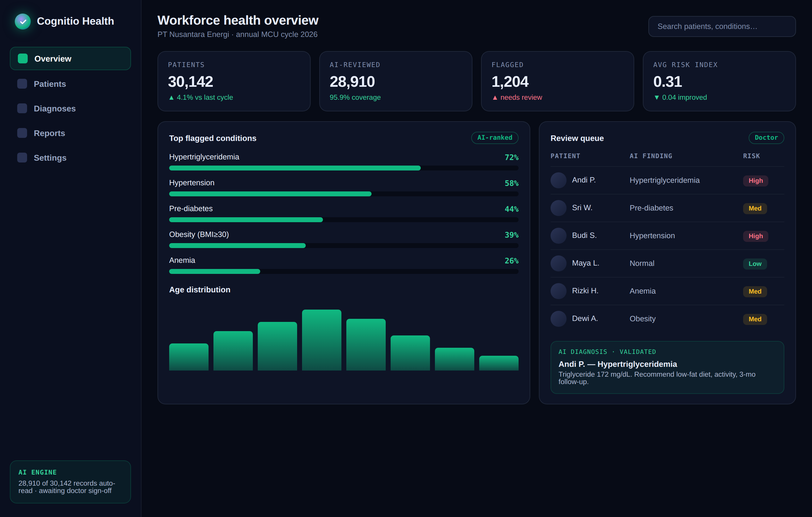This screenshot has width=812, height=517.
Task: Click the Workforce health overview heading
Action: pyautogui.click(x=238, y=20)
